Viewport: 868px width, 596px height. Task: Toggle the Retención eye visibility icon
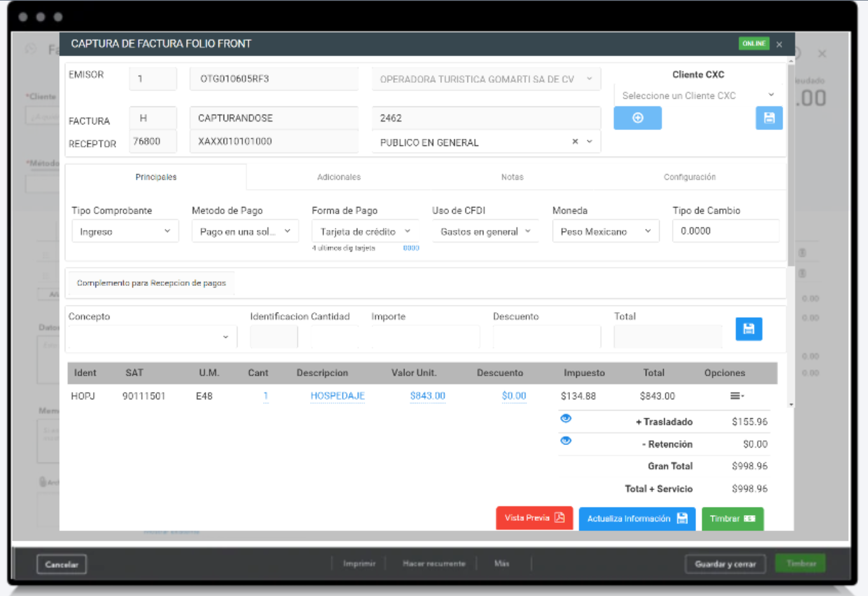566,441
